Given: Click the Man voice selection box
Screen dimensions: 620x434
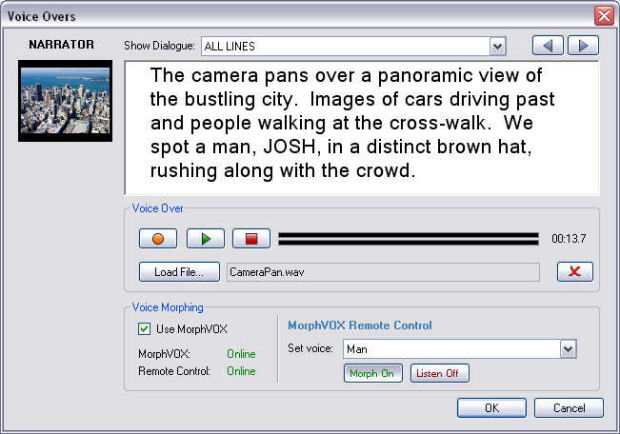Looking at the screenshot, I should point(450,349).
